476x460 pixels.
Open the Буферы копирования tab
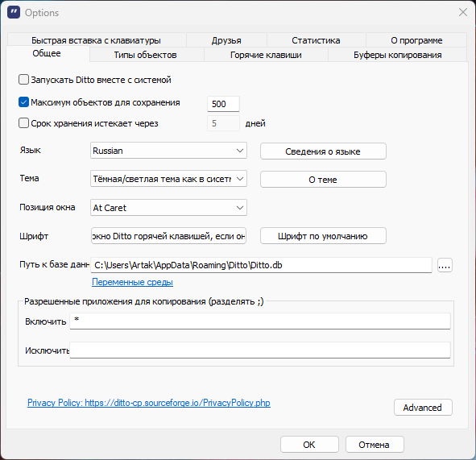click(397, 55)
